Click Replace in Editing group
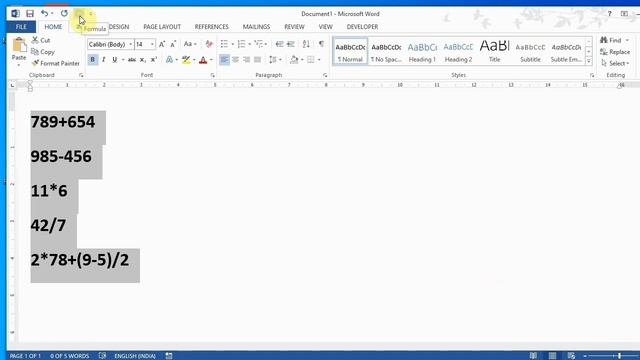The height and width of the screenshot is (360, 640). coord(615,52)
